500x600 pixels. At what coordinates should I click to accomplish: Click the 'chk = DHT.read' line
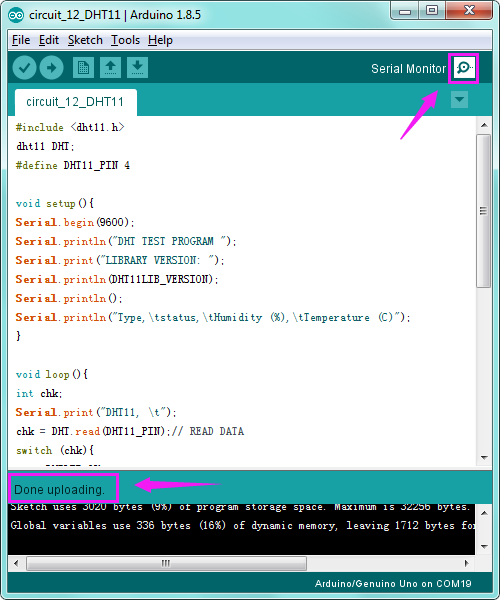click(130, 432)
